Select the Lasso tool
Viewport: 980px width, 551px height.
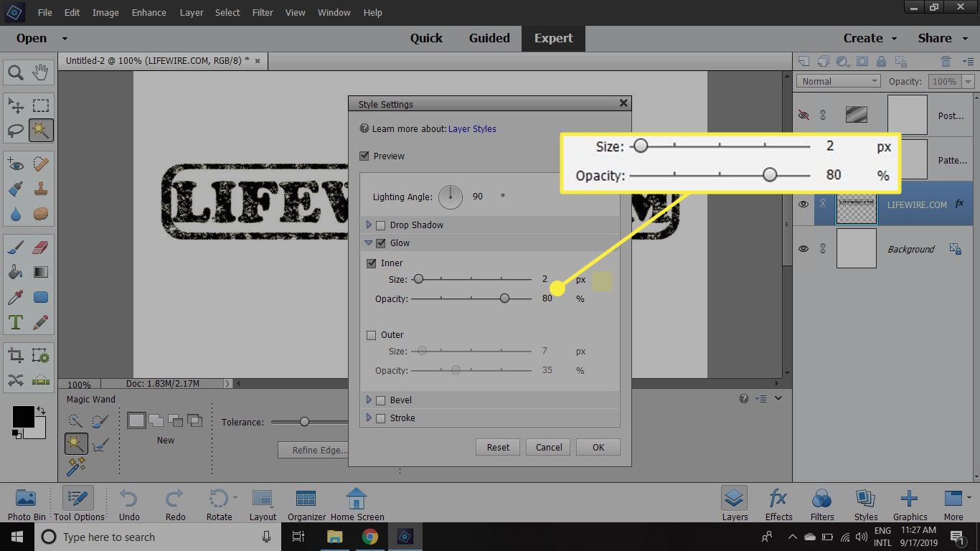[x=16, y=131]
